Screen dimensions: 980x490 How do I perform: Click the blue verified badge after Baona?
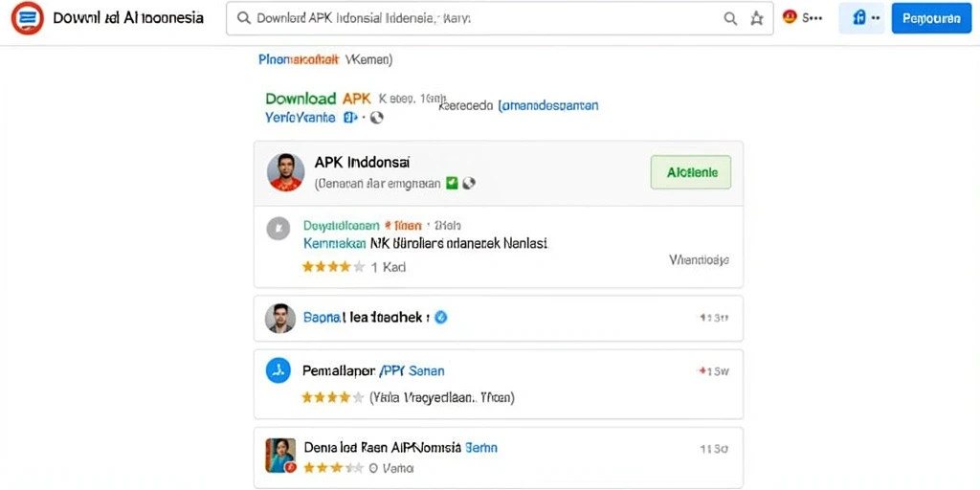pyautogui.click(x=440, y=318)
